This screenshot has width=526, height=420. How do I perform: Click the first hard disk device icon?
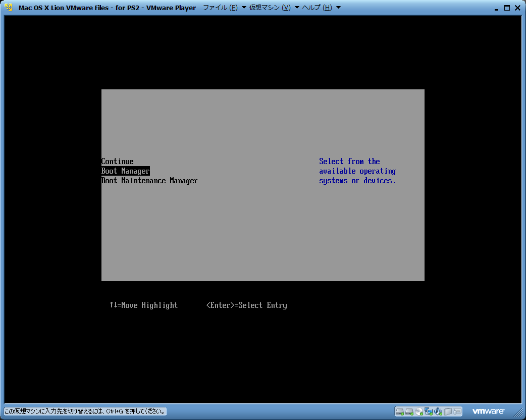point(400,411)
